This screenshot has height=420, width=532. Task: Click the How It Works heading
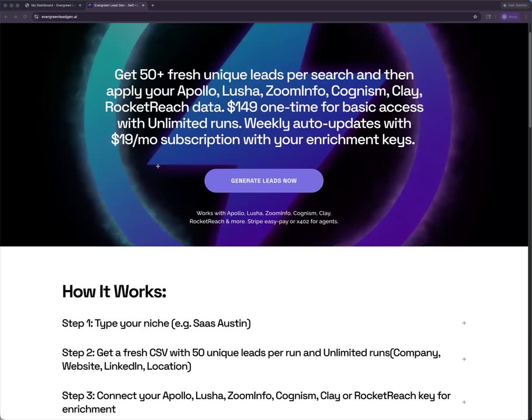point(114,292)
